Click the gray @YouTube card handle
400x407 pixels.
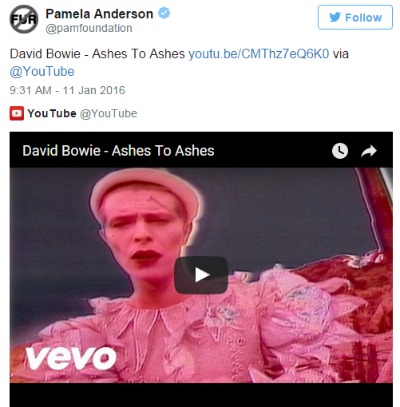point(108,113)
